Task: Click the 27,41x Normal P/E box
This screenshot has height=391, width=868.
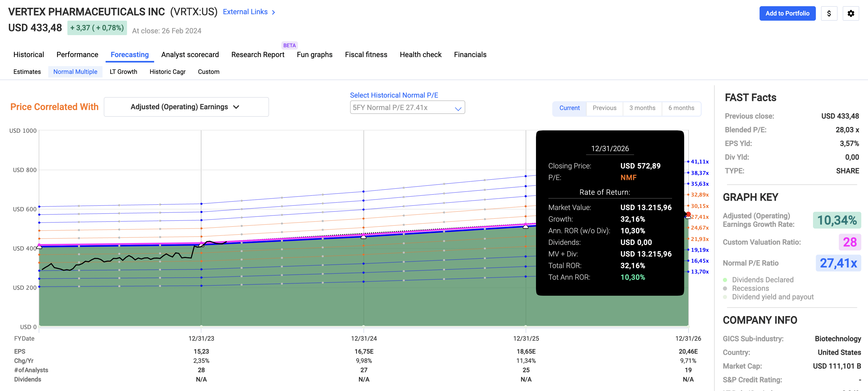Action: pyautogui.click(x=838, y=263)
